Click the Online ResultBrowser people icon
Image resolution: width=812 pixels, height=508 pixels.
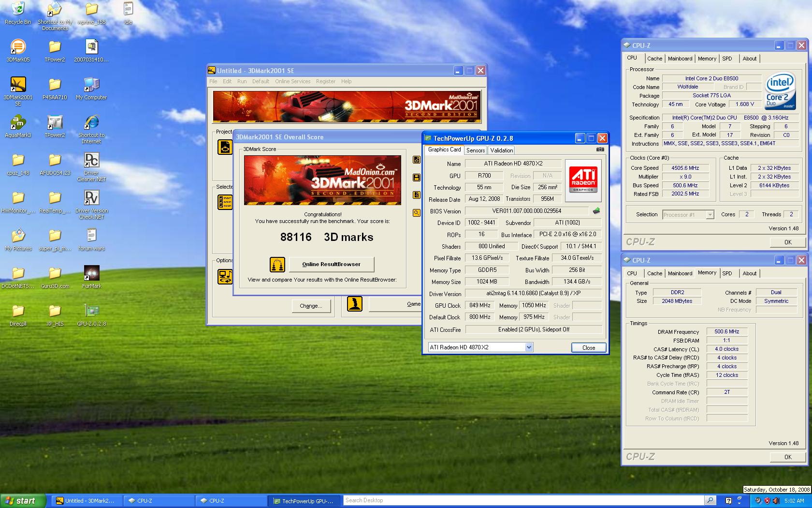(x=277, y=264)
